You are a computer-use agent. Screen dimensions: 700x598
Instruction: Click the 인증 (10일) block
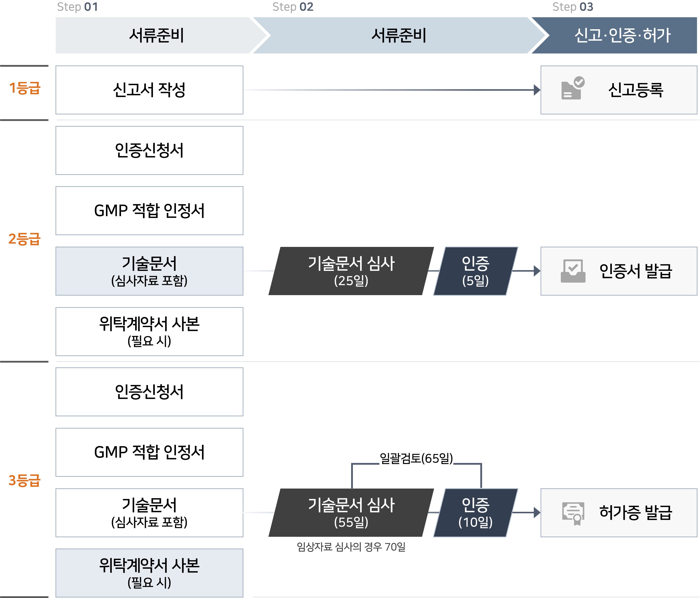click(475, 513)
